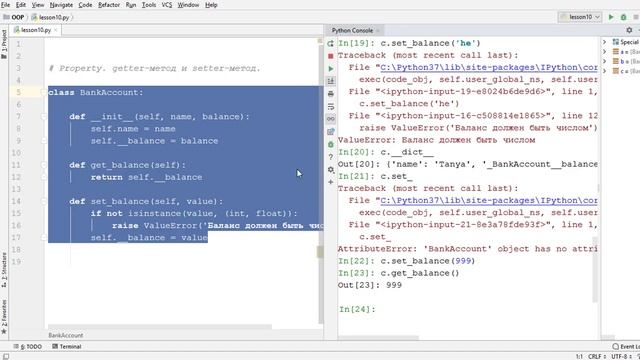Add a new console with the plus icon
Viewport: 640px width, 360px height.
(x=331, y=182)
